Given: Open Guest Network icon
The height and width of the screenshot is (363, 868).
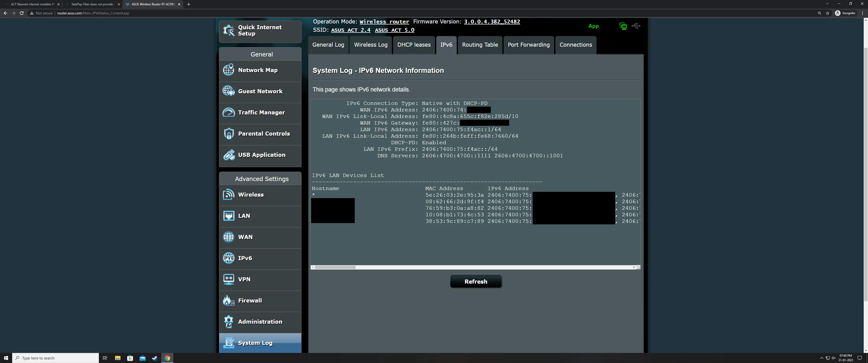Looking at the screenshot, I should click(x=228, y=91).
